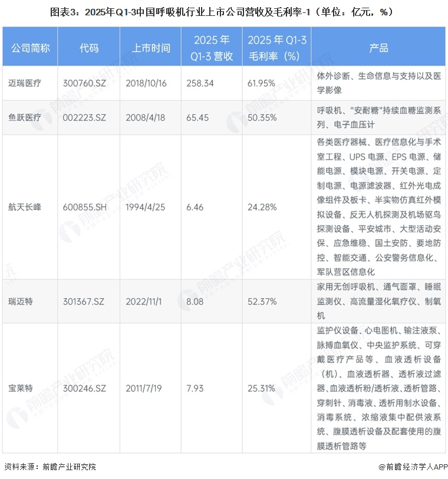
Task: Select the 产品 column header
Action: pyautogui.click(x=378, y=48)
